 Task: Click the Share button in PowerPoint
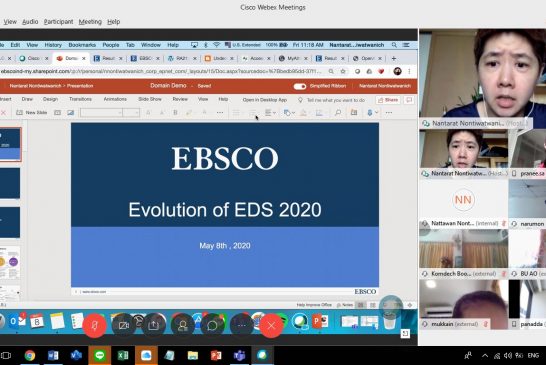[388, 100]
